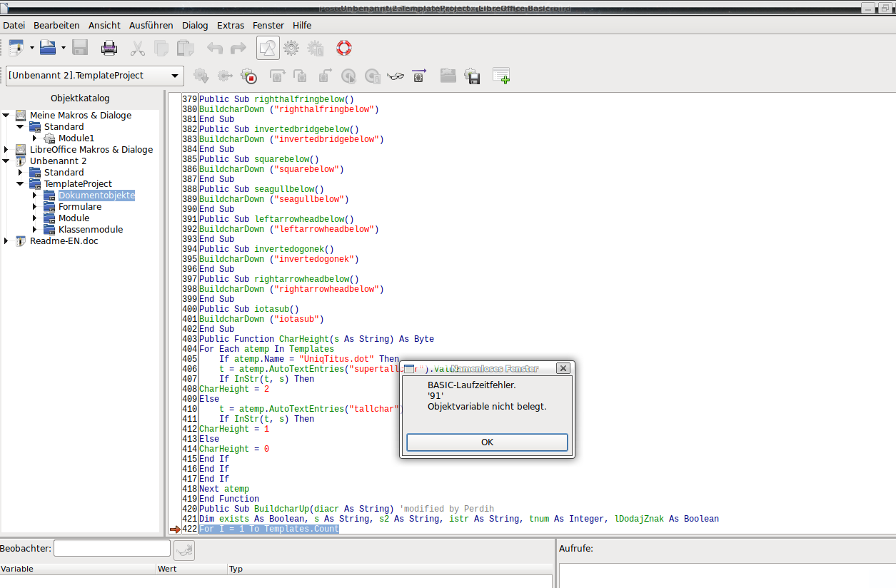
Task: Click the Variable column header
Action: 78,569
